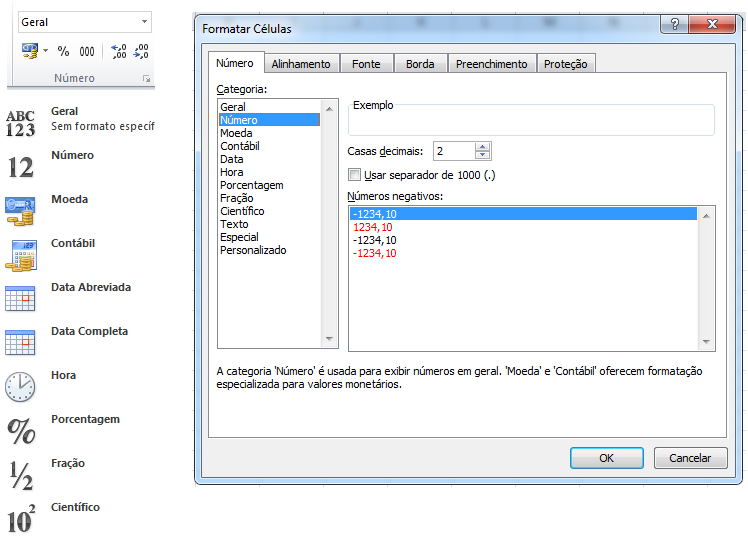Open the Número group dialog launcher

pos(146,78)
